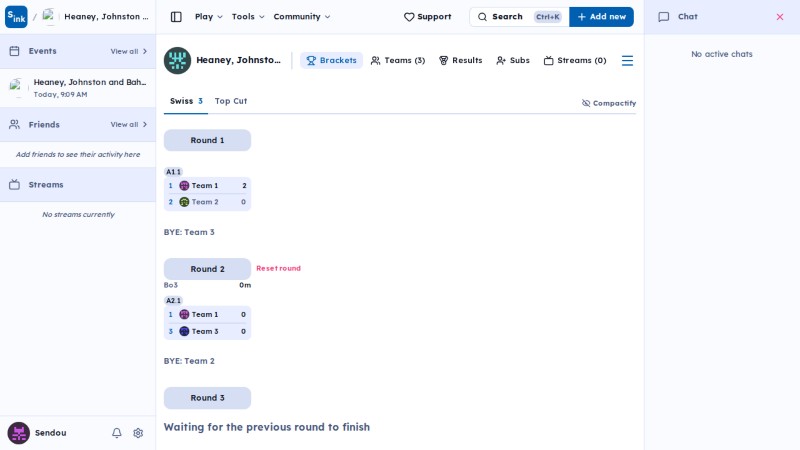Viewport: 800px width, 450px height.
Task: Click the breadcrumb Heaney, Johnston … title
Action: click(106, 17)
